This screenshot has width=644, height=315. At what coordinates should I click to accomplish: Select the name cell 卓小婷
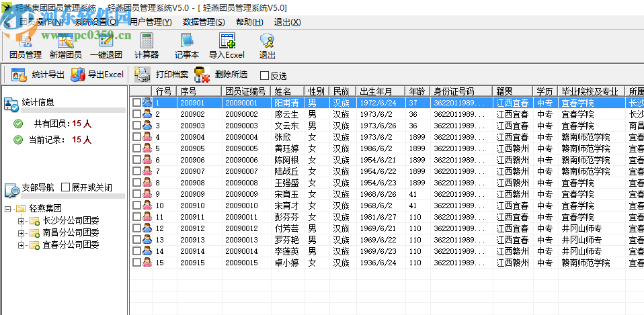click(286, 263)
